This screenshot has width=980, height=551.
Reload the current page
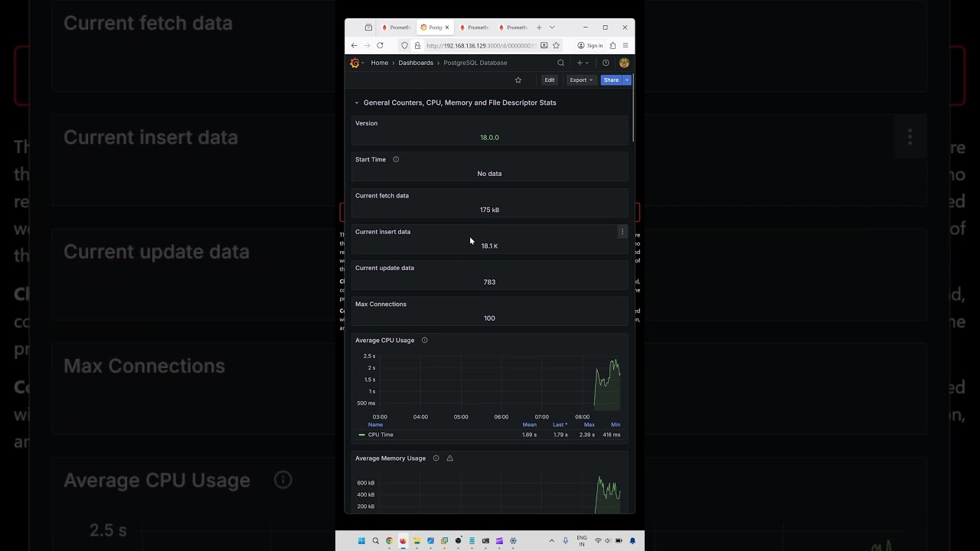pos(380,45)
